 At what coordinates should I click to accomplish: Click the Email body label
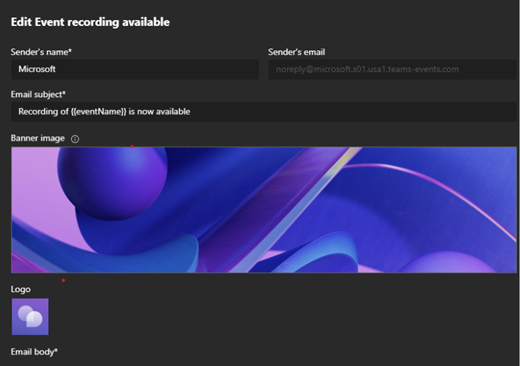pos(34,352)
